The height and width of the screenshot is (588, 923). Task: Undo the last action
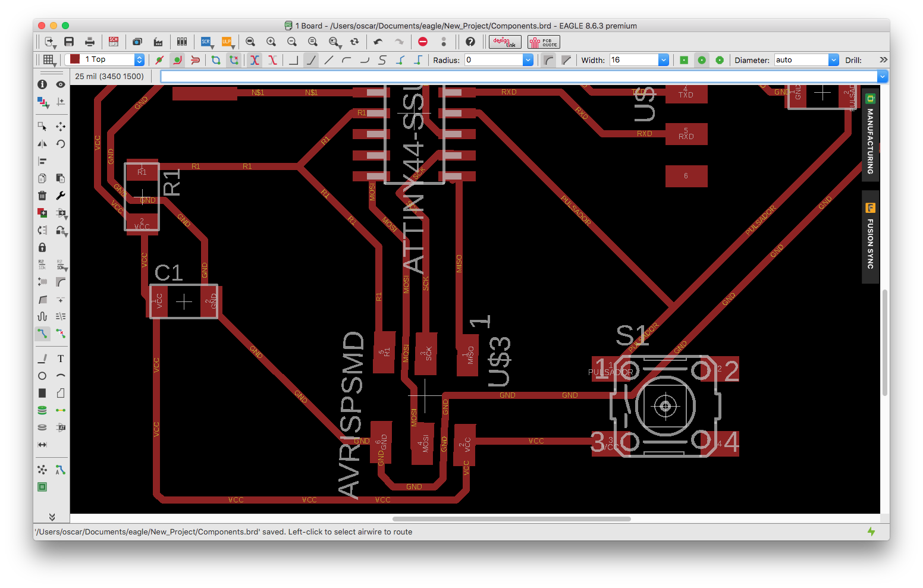click(x=378, y=42)
